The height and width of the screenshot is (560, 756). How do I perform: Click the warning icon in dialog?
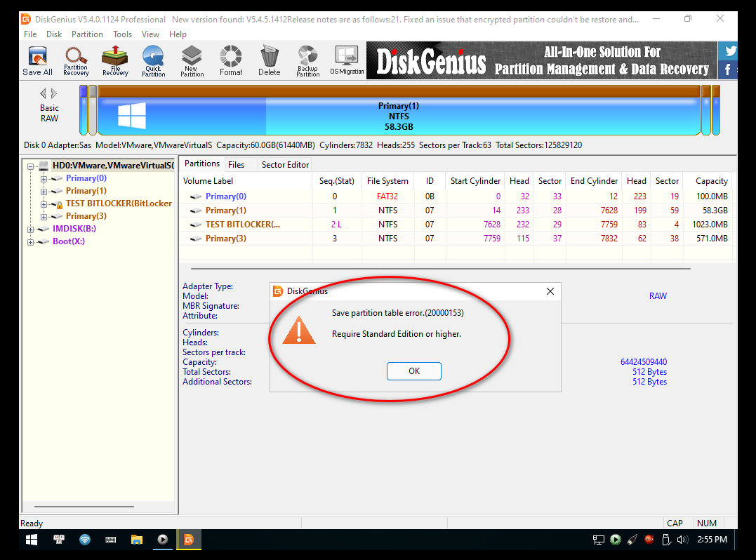[x=299, y=330]
